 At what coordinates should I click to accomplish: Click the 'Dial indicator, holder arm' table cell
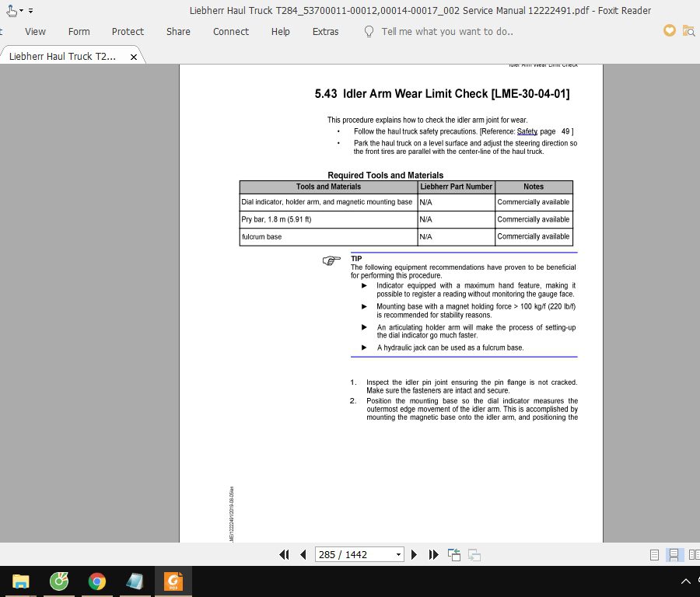pos(327,202)
